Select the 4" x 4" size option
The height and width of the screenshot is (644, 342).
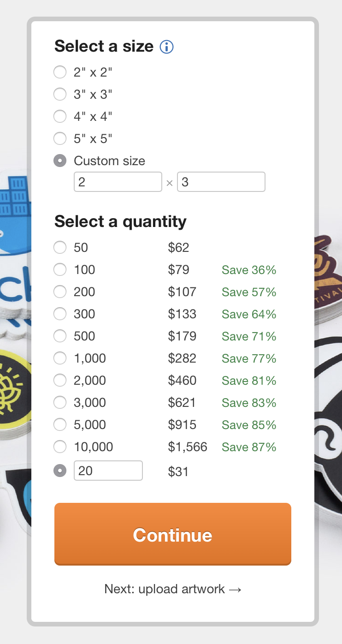[x=59, y=116]
